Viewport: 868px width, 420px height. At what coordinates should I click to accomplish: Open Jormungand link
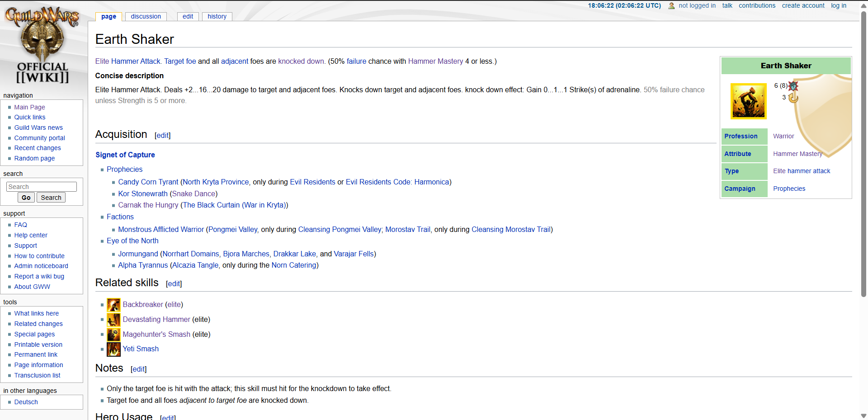click(x=138, y=254)
